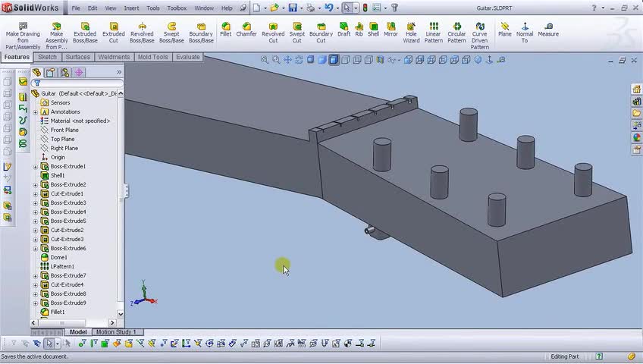Select the Front Plane item

pyautogui.click(x=64, y=130)
